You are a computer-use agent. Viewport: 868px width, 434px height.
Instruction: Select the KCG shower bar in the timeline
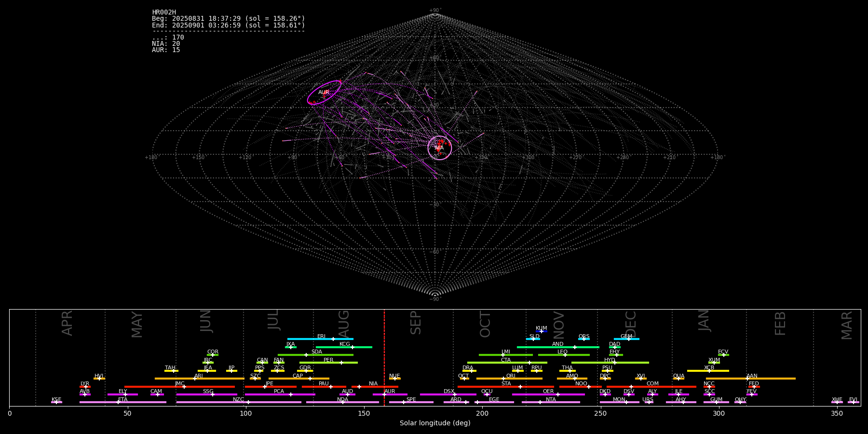click(x=344, y=347)
